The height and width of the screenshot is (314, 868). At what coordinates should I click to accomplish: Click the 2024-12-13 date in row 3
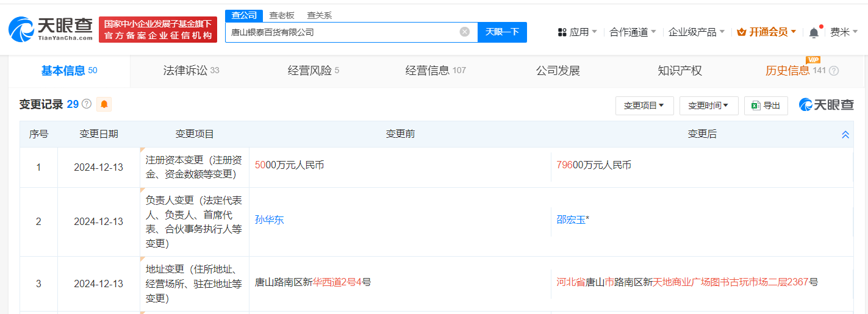(x=99, y=284)
